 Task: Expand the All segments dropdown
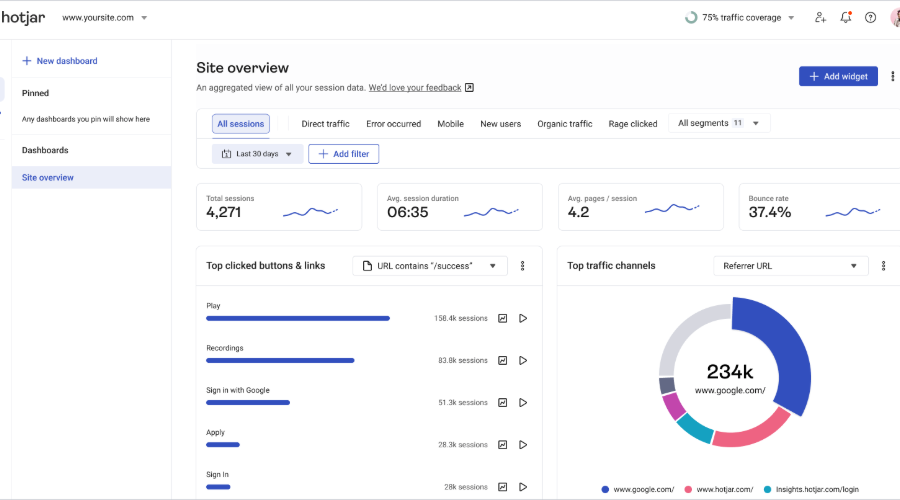[718, 123]
